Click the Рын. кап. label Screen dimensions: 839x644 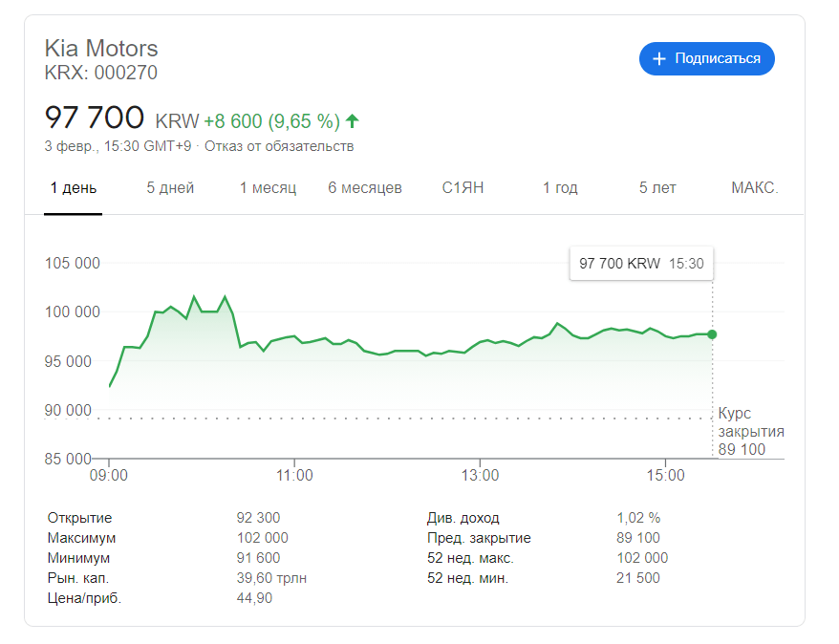pyautogui.click(x=78, y=578)
